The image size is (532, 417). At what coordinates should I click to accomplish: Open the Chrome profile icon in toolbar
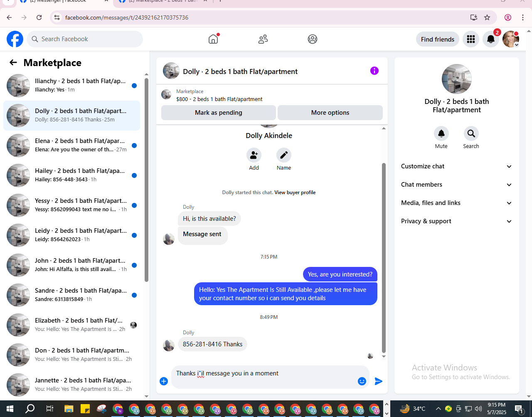(508, 17)
